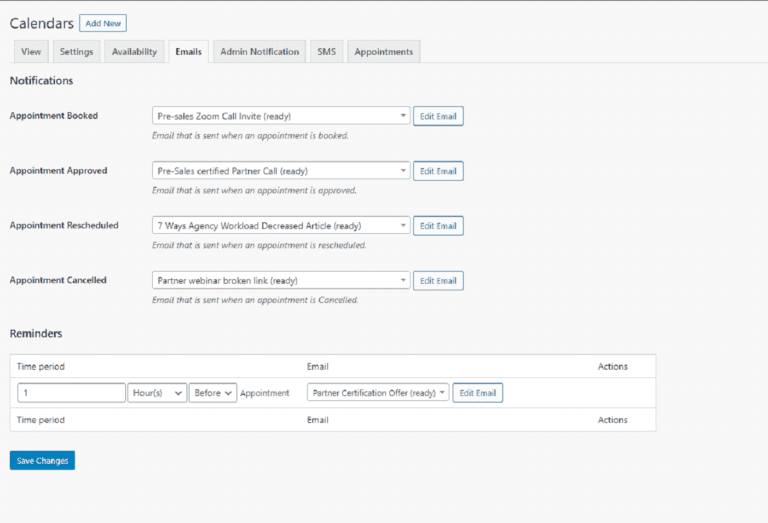
Task: Click the Save Changes button
Action: coord(42,460)
